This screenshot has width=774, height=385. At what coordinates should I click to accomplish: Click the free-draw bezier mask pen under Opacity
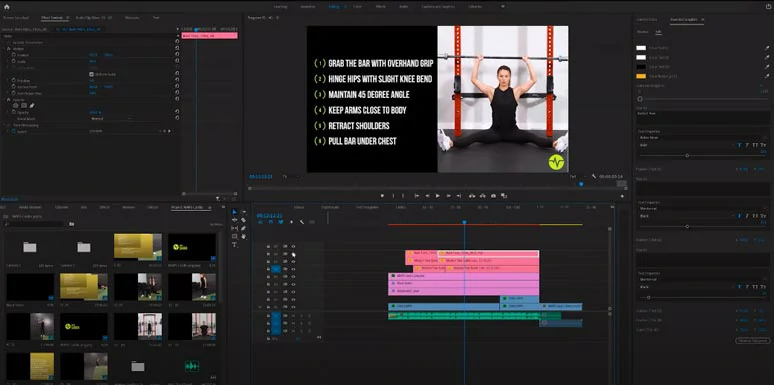click(32, 105)
